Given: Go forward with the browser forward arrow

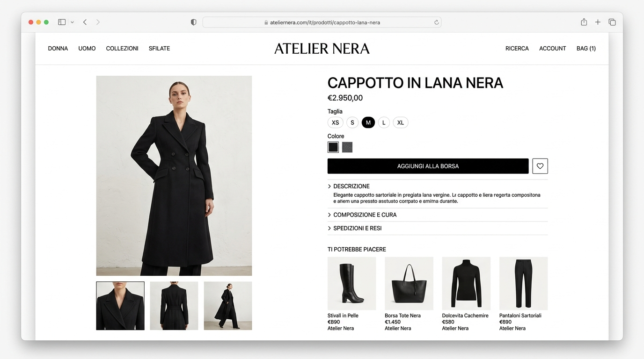Looking at the screenshot, I should 98,22.
